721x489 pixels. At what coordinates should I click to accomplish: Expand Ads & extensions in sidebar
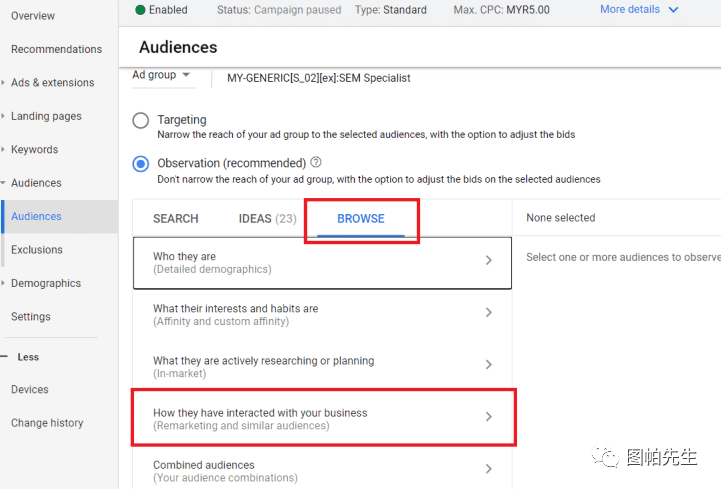(x=52, y=83)
